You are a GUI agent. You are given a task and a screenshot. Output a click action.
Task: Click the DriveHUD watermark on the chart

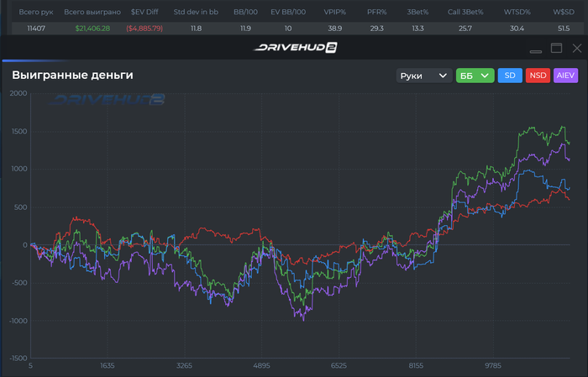[x=108, y=100]
